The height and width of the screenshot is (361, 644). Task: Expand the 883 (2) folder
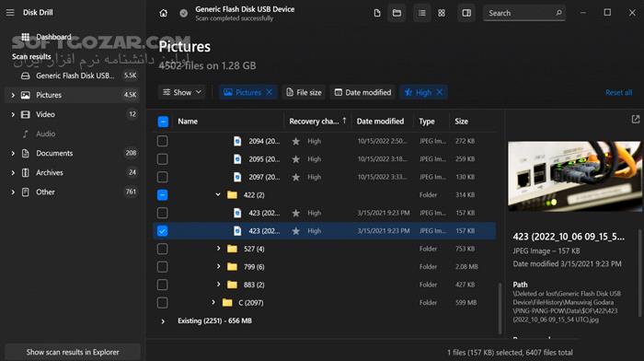coord(218,285)
